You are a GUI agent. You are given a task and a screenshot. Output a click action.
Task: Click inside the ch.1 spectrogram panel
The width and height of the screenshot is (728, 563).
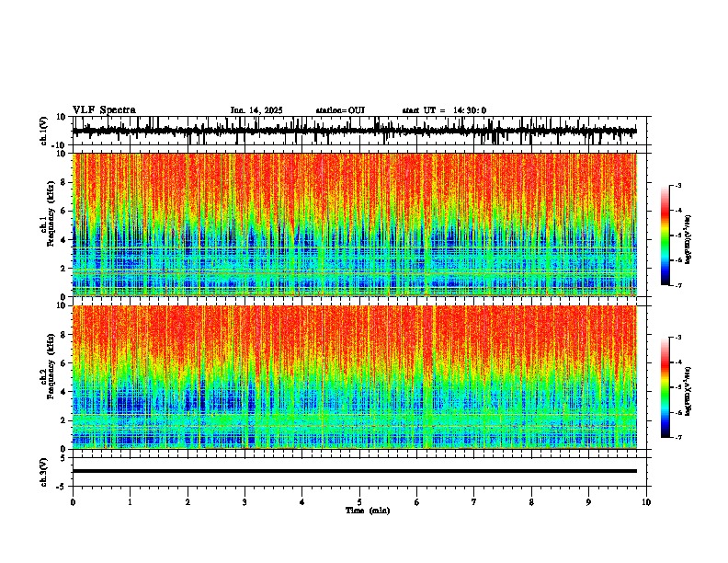coord(354,224)
